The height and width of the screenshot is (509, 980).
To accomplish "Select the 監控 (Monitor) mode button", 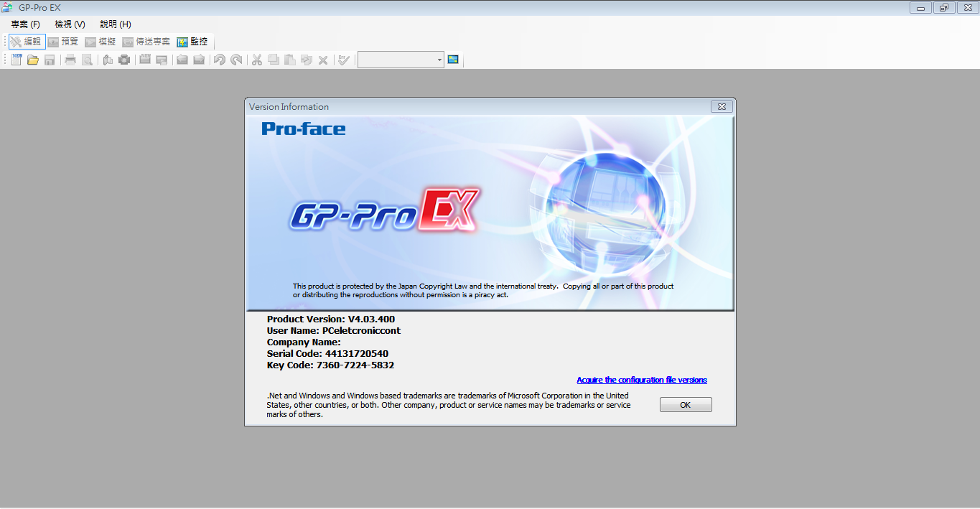I will (x=192, y=42).
